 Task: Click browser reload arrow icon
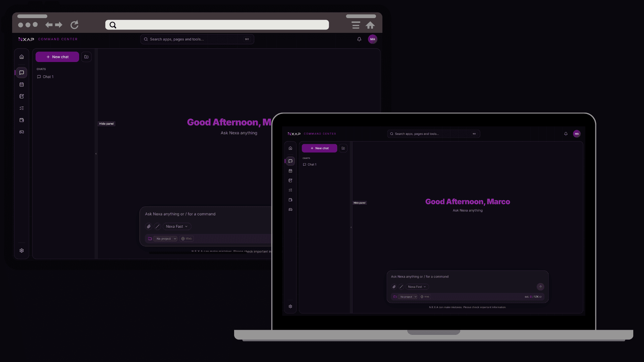tap(74, 25)
